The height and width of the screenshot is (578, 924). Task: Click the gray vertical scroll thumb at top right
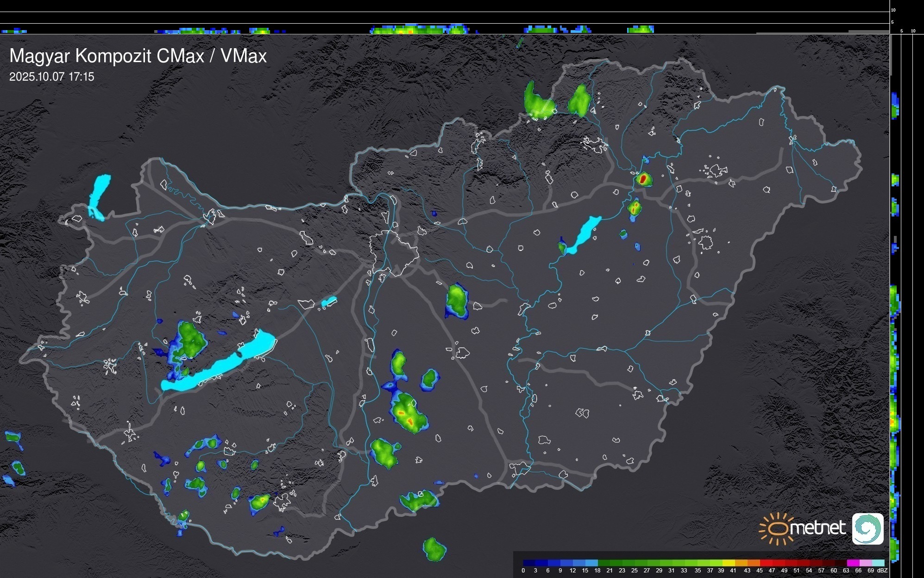pyautogui.click(x=891, y=55)
